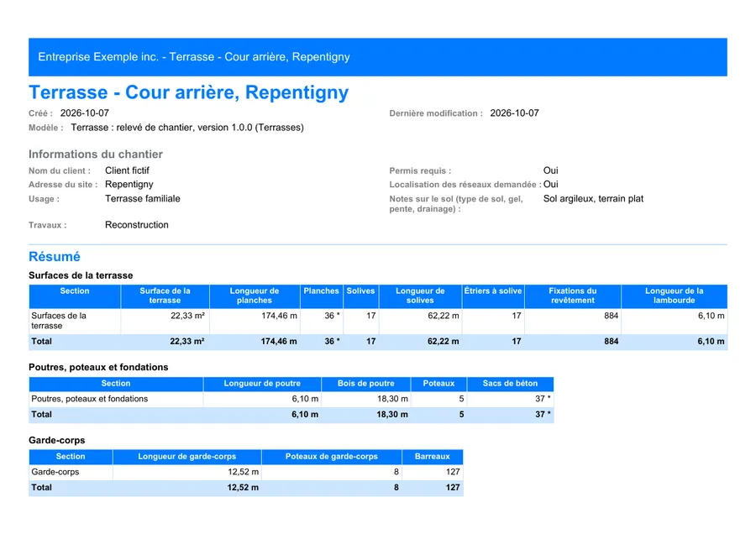Click the 'Sacs de béton' column header
This screenshot has height=534, width=756.
click(x=510, y=384)
